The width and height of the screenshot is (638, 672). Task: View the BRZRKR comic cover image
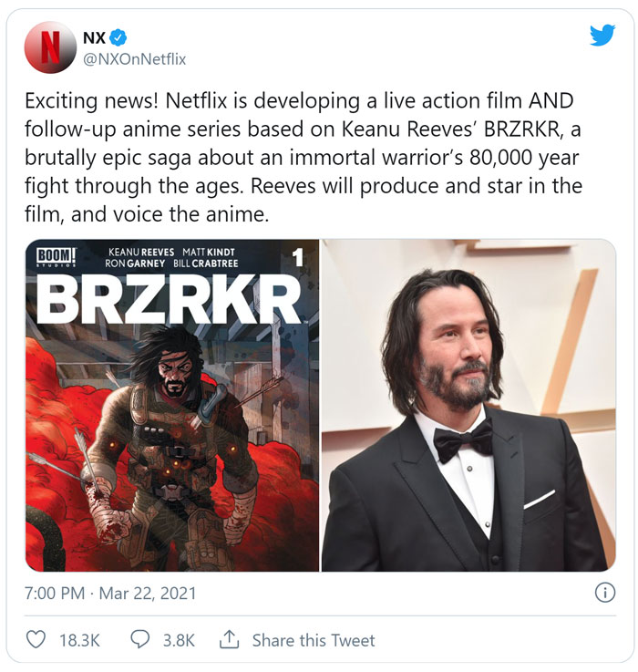click(172, 406)
